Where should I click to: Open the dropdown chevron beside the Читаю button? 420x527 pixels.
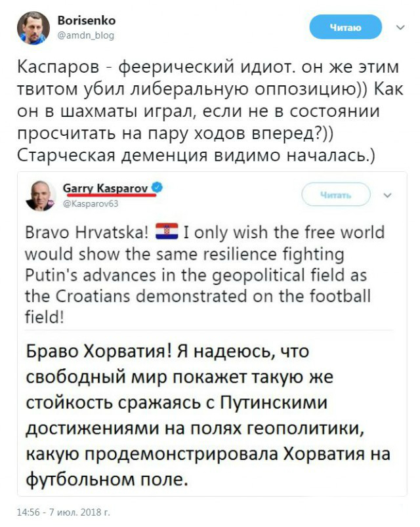point(399,27)
